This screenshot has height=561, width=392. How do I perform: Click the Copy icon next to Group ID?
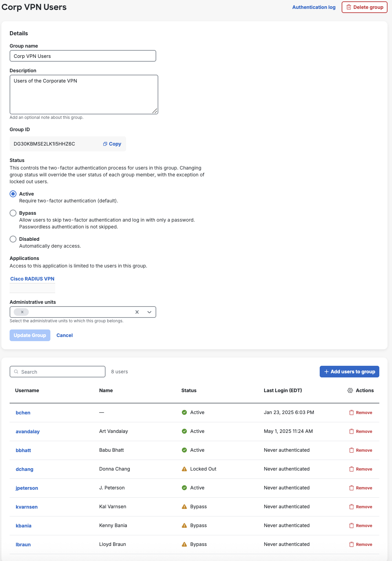tap(105, 144)
